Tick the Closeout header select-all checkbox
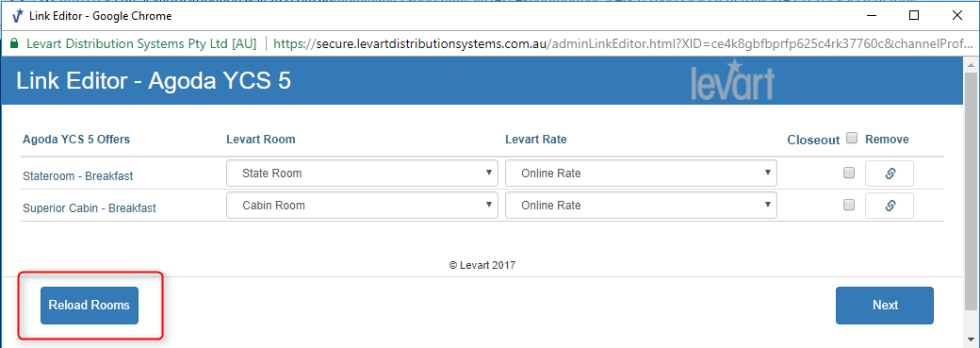 [851, 139]
